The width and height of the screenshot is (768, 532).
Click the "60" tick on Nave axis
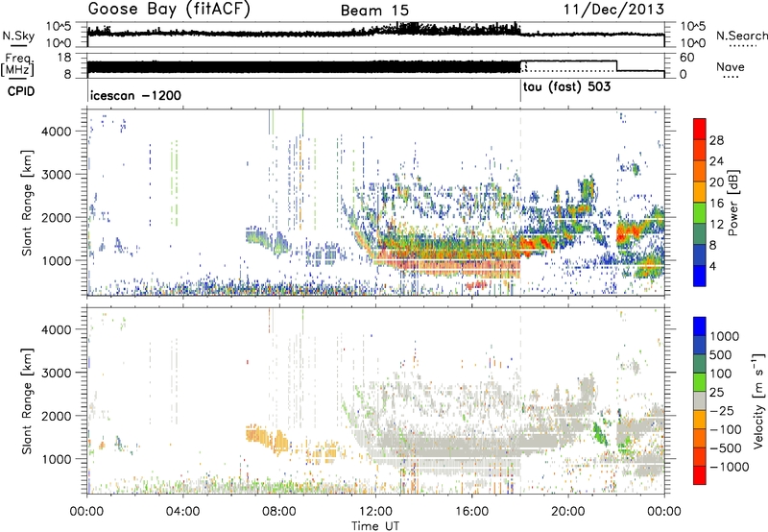[x=686, y=58]
